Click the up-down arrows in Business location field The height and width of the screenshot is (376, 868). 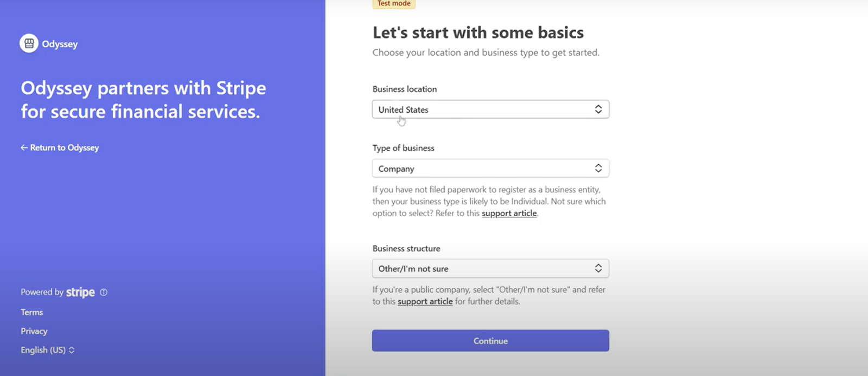(598, 109)
